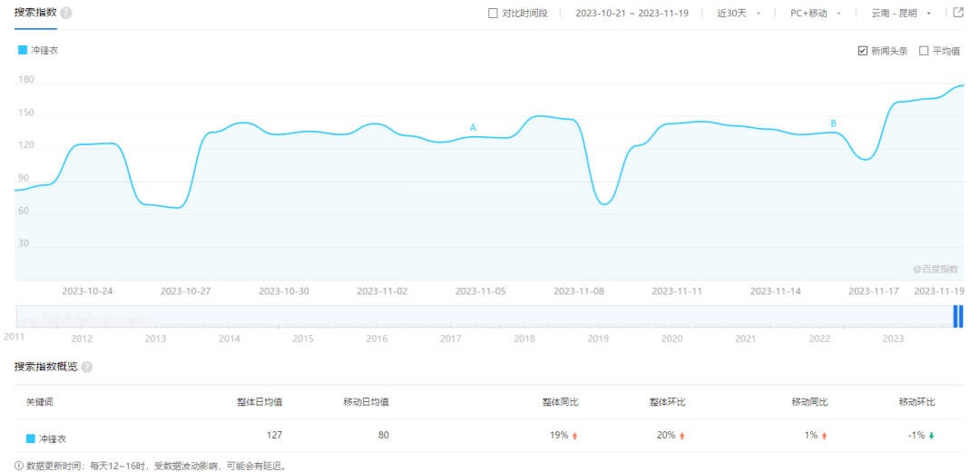Screen dimensions: 980x472
Task: Check the 平均值 checkbox
Action: [924, 51]
